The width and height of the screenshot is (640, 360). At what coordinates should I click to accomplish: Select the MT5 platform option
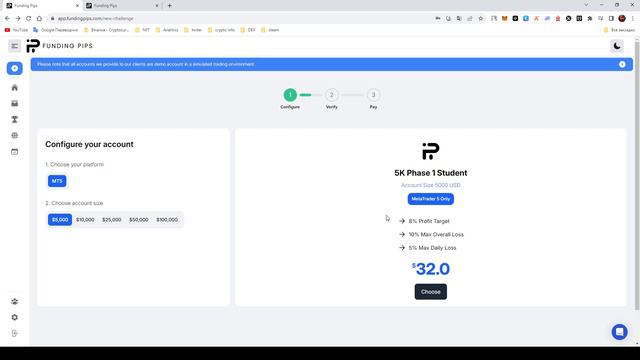(x=57, y=181)
